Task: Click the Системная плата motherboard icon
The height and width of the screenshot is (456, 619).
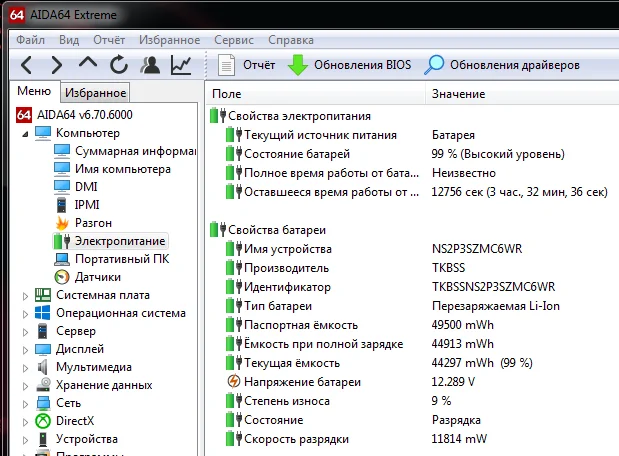Action: tap(43, 295)
